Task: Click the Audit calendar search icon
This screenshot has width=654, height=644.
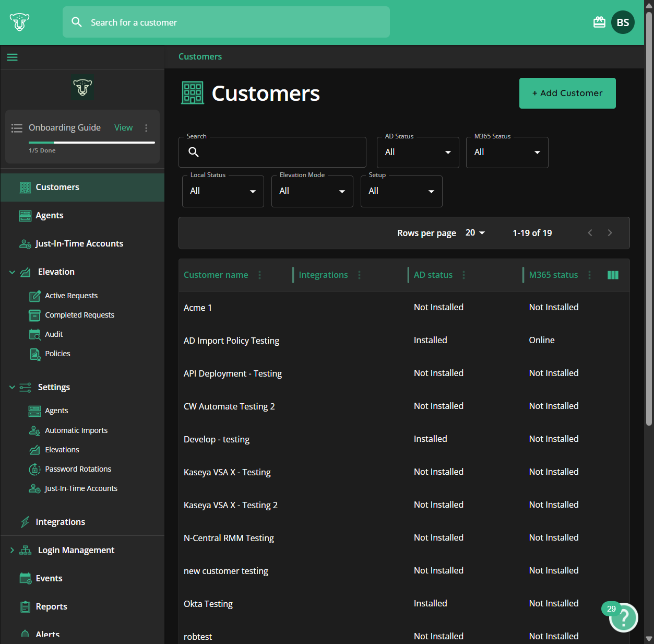Action: coord(34,335)
